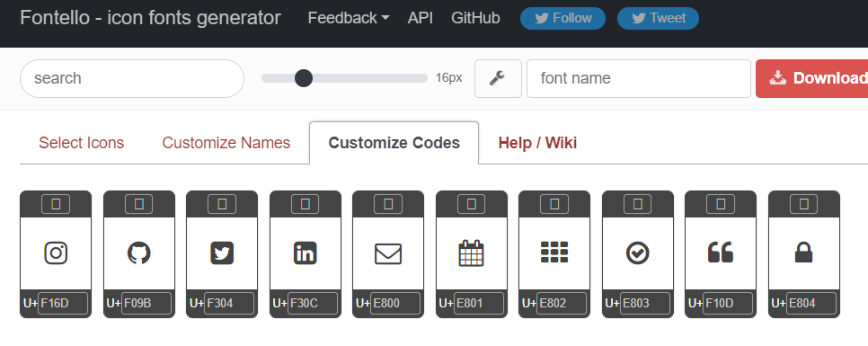Open the GitHub navigation link
This screenshot has height=346, width=868.
pos(475,18)
